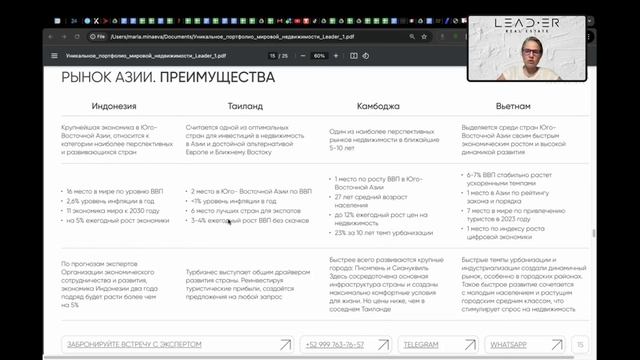
Task: Open the WHATSAPP link
Action: point(508,345)
